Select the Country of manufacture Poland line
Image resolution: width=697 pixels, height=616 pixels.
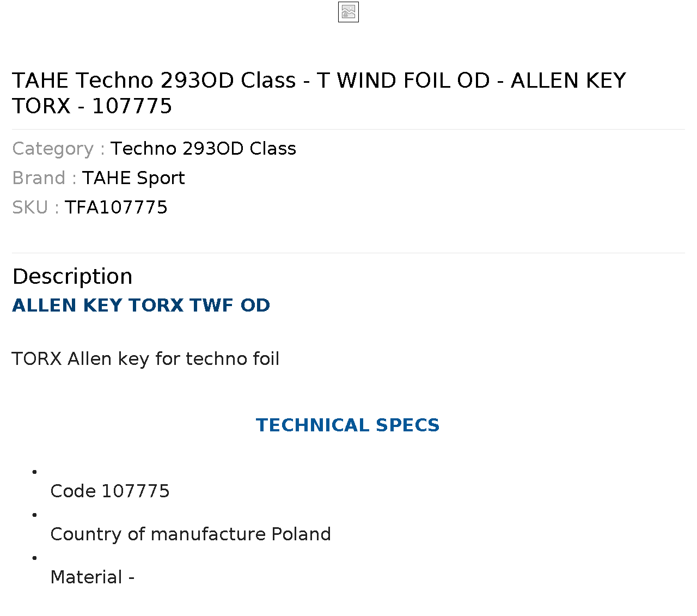tap(191, 534)
